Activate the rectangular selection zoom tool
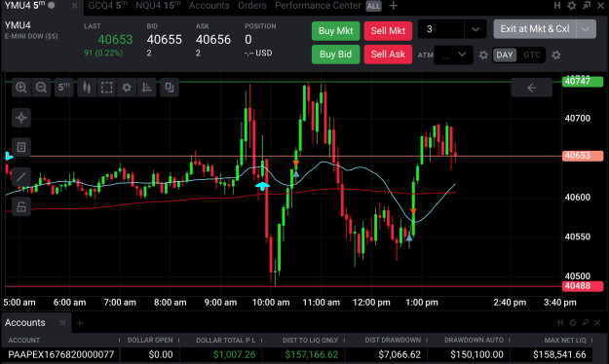Viewport: 609px width, 364px height. click(107, 88)
